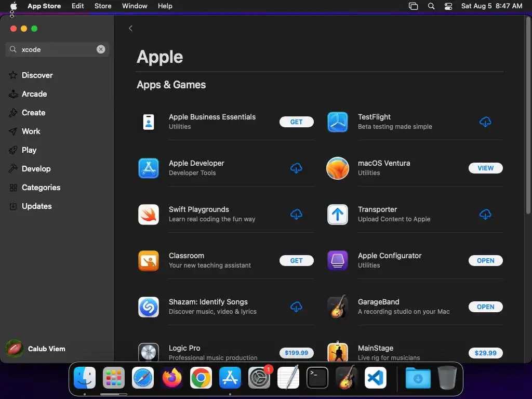Open the Apple Business Essentials app icon
The image size is (532, 399).
pyautogui.click(x=149, y=122)
